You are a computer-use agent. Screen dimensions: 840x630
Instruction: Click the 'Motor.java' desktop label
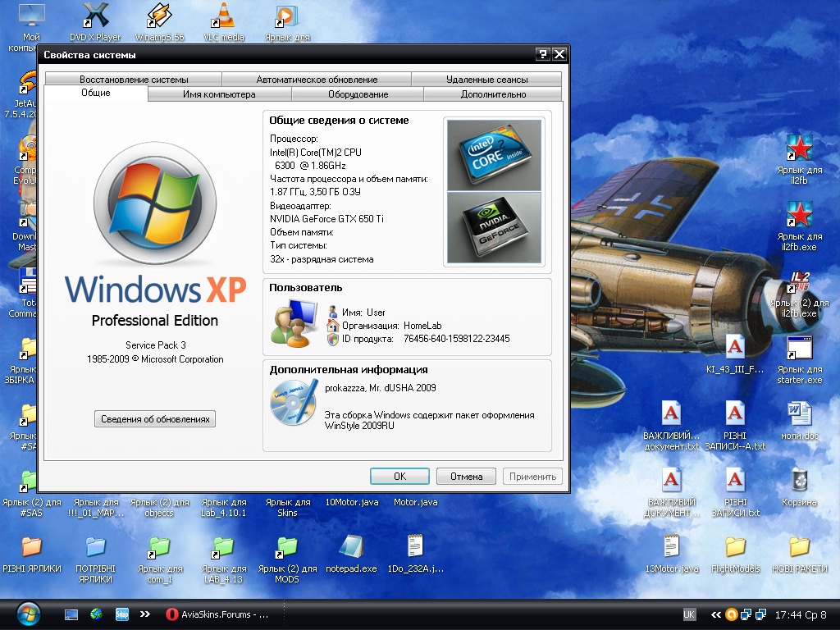pyautogui.click(x=415, y=502)
